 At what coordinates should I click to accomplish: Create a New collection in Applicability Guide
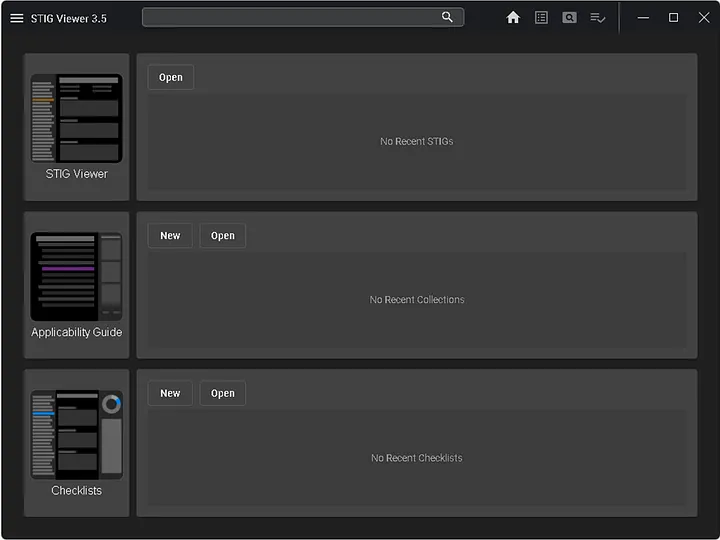click(170, 236)
